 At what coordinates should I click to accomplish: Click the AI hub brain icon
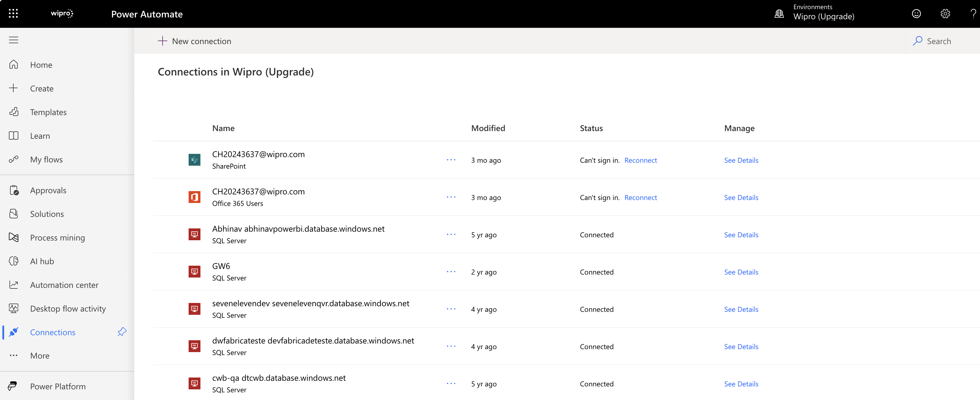pyautogui.click(x=14, y=261)
